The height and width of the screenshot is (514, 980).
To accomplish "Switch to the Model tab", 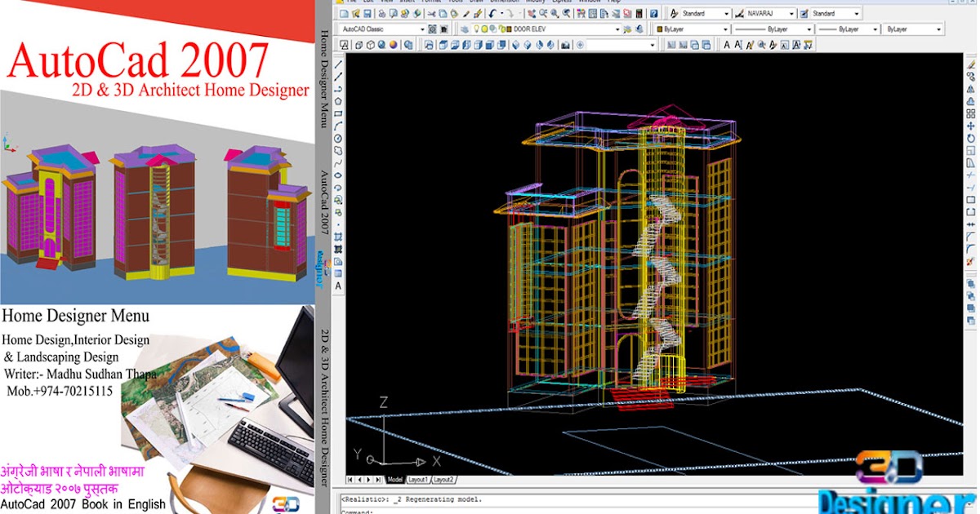I will point(395,480).
